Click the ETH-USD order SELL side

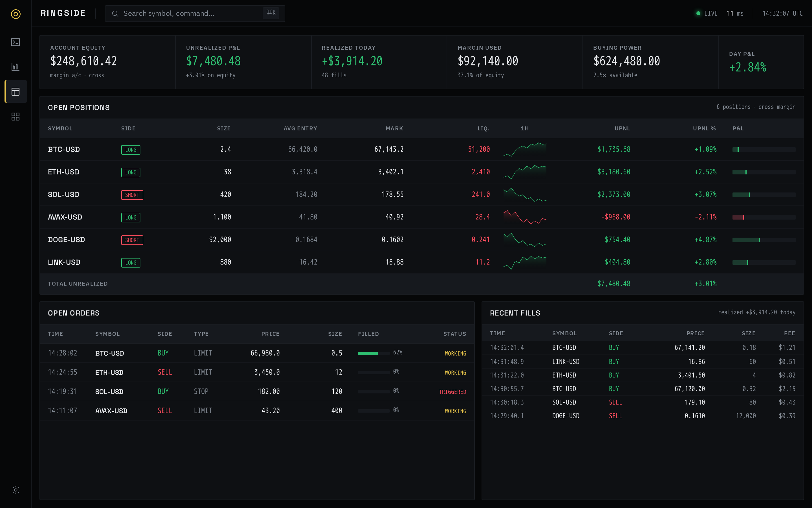[165, 372]
